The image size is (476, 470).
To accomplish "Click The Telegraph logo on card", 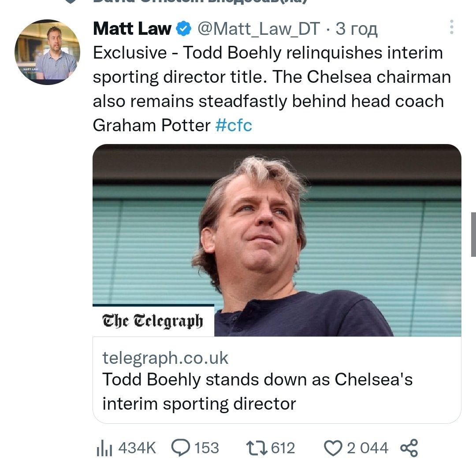I will click(153, 320).
